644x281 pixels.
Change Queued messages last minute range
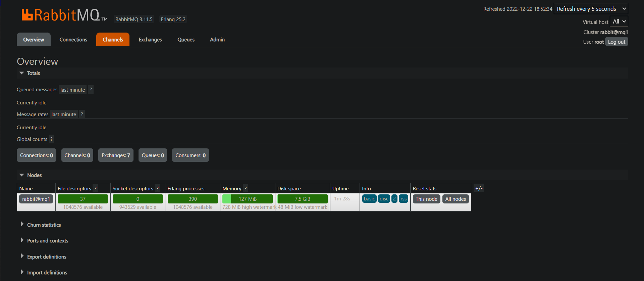(x=73, y=90)
